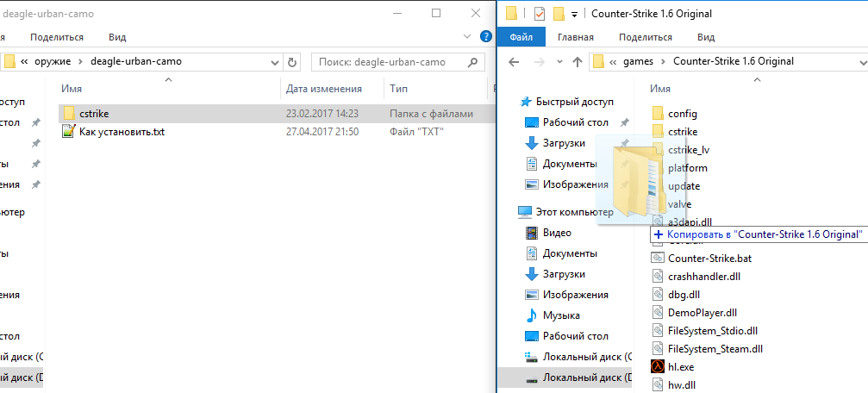Open Видео in navigation pane
868x393 pixels.
point(548,233)
